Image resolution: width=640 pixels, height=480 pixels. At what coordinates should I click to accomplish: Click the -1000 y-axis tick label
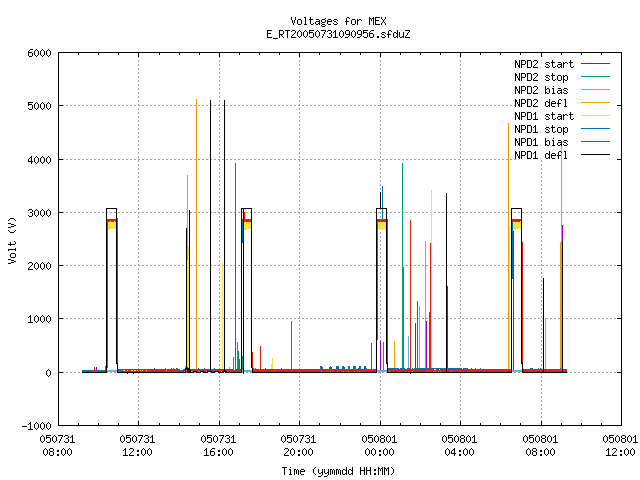[37, 426]
